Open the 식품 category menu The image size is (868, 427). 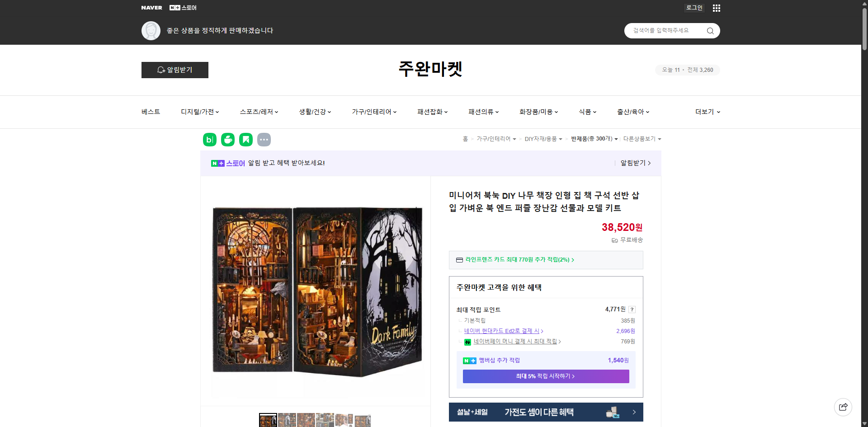pos(586,112)
